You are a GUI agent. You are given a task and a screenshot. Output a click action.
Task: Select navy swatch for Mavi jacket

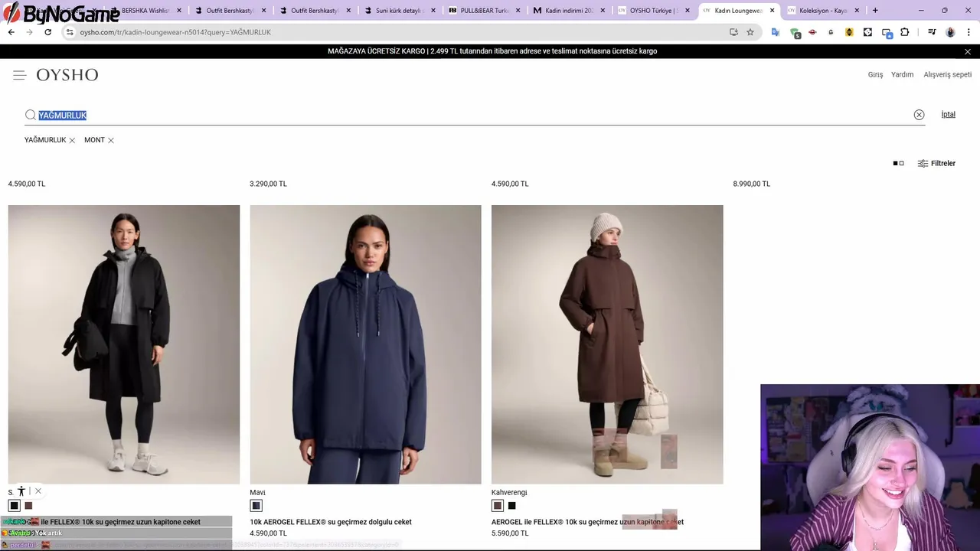coord(256,506)
